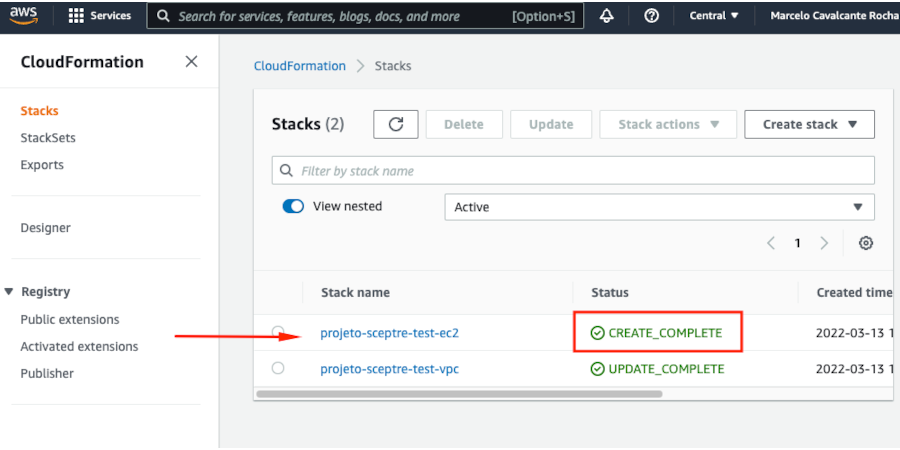Refresh the stacks list
The width and height of the screenshot is (900, 450).
396,124
